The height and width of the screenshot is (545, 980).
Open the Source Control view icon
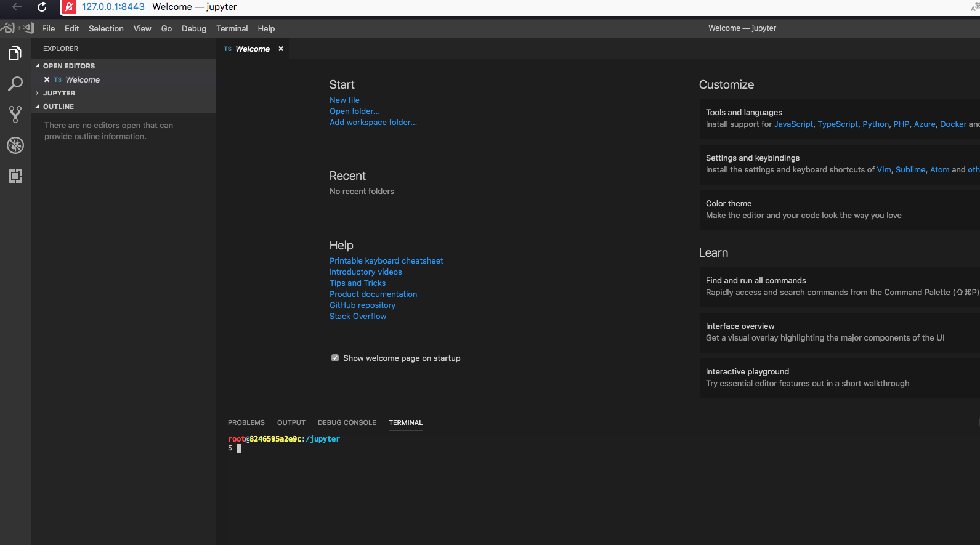[x=15, y=115]
